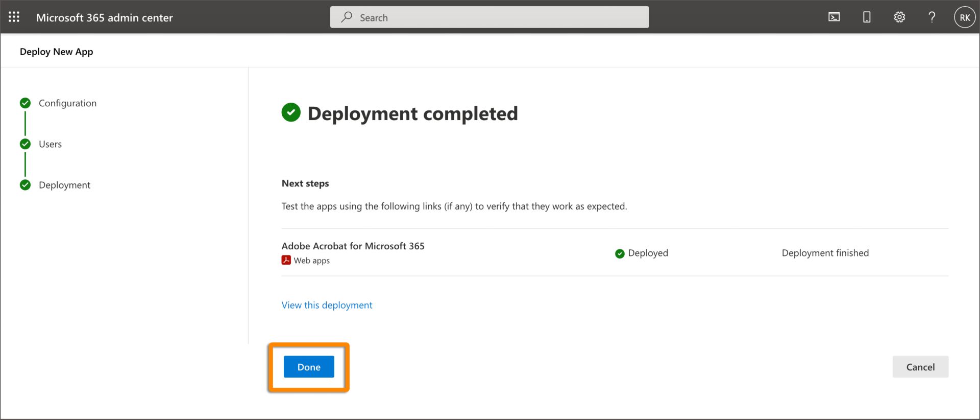Click the large Deployment completed check icon
The width and height of the screenshot is (980, 420).
(291, 112)
